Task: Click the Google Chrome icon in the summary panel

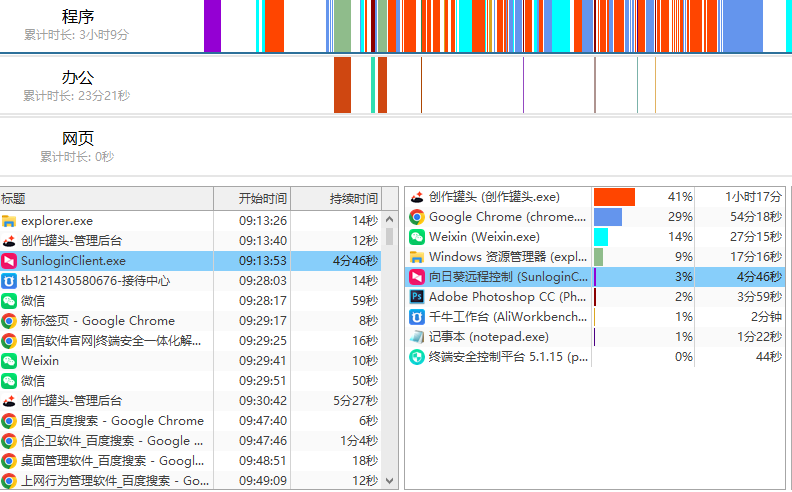Action: point(417,217)
